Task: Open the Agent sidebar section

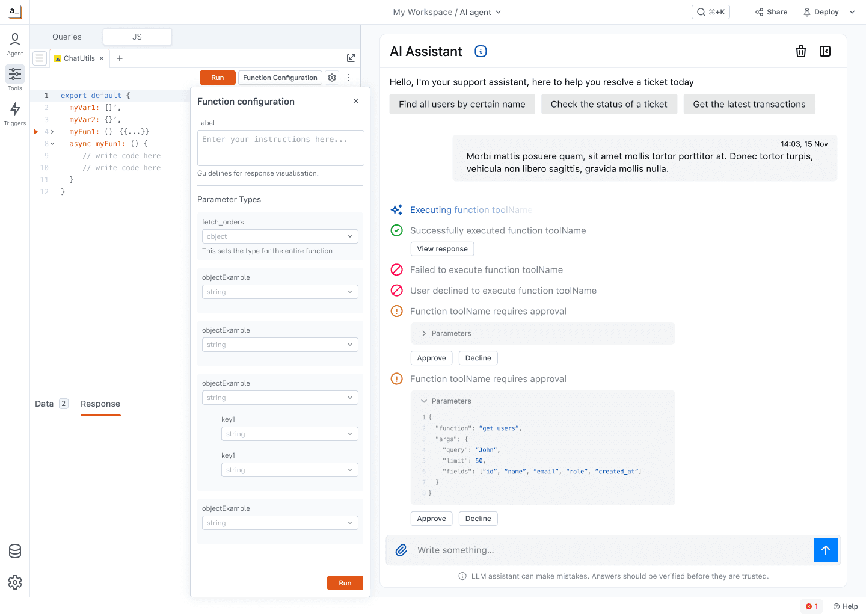Action: (x=14, y=45)
